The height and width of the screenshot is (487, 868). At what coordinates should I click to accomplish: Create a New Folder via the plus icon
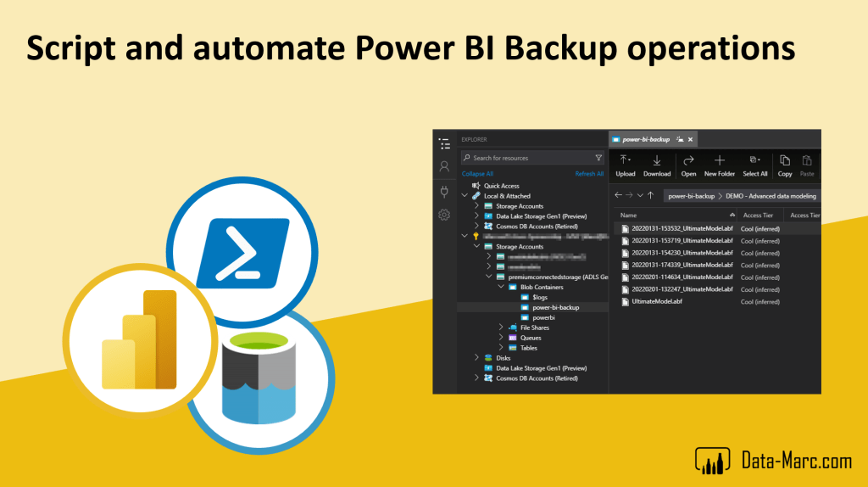click(x=719, y=160)
